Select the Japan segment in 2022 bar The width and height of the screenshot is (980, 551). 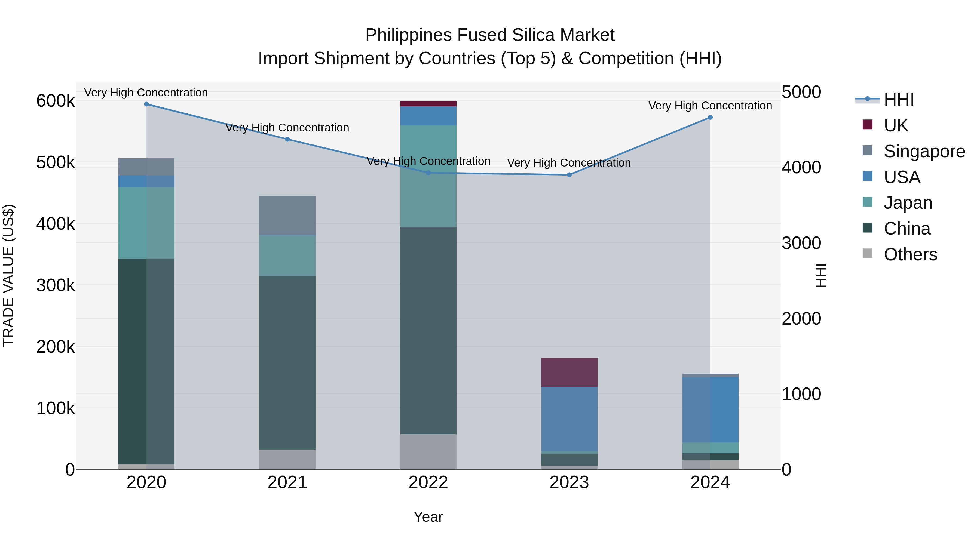tap(428, 176)
